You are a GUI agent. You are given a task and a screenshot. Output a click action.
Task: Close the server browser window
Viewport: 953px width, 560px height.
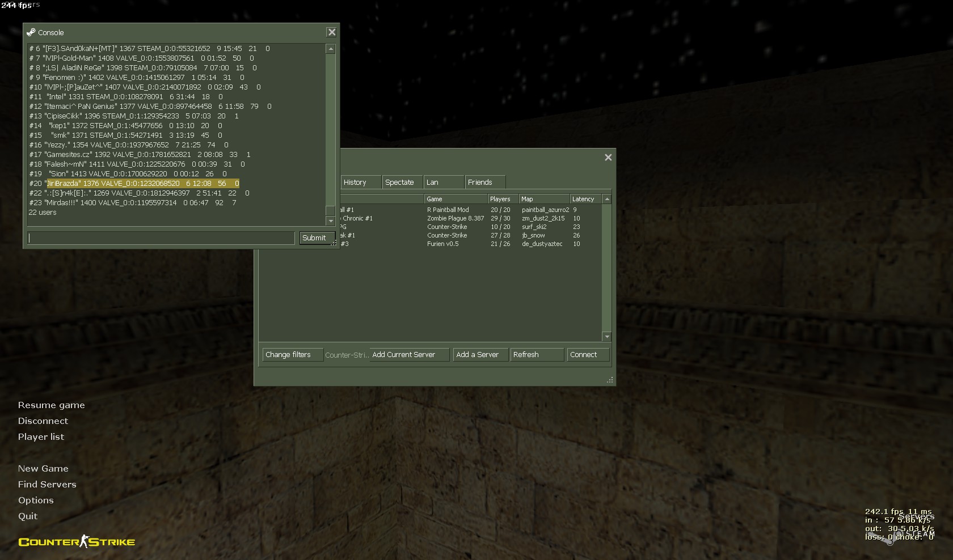[608, 158]
